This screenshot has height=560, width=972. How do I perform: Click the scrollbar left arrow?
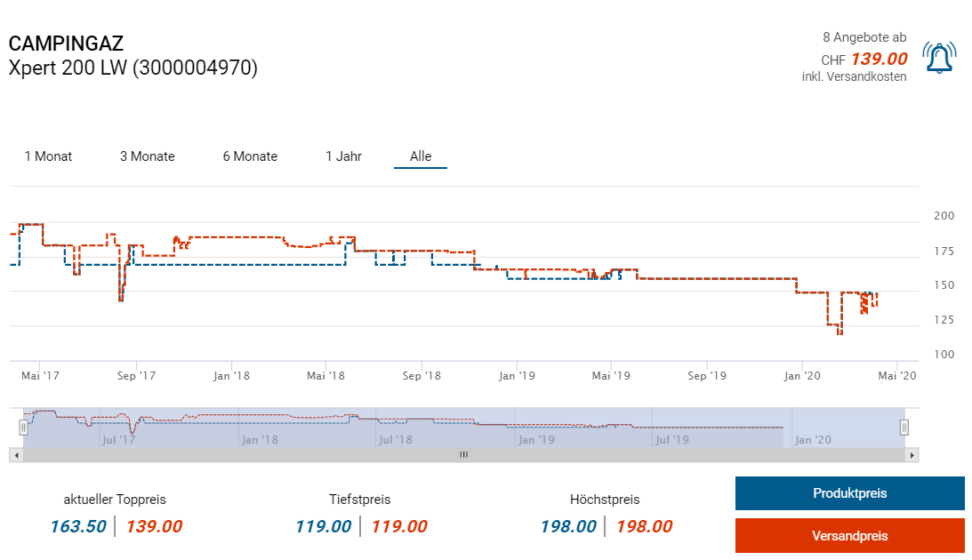coord(15,455)
